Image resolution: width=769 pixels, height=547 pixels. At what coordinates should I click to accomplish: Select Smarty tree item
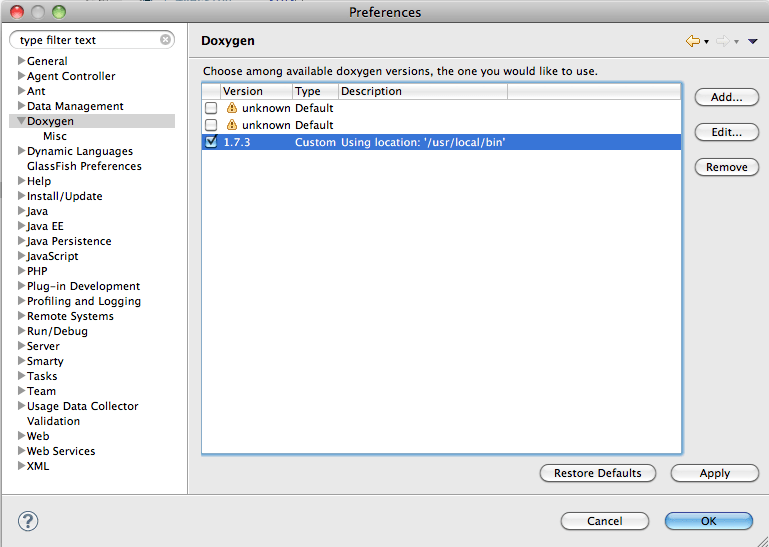[x=45, y=361]
